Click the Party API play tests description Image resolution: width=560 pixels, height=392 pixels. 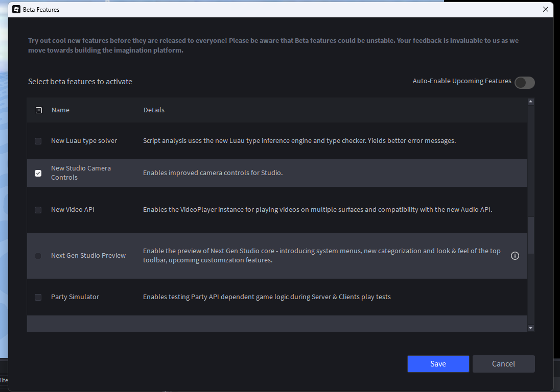(267, 297)
